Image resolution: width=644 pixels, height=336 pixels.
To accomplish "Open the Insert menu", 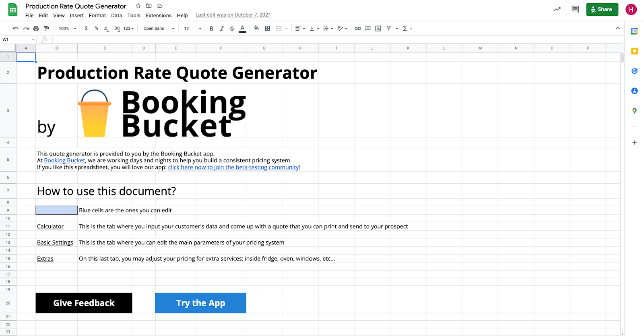I will (77, 16).
